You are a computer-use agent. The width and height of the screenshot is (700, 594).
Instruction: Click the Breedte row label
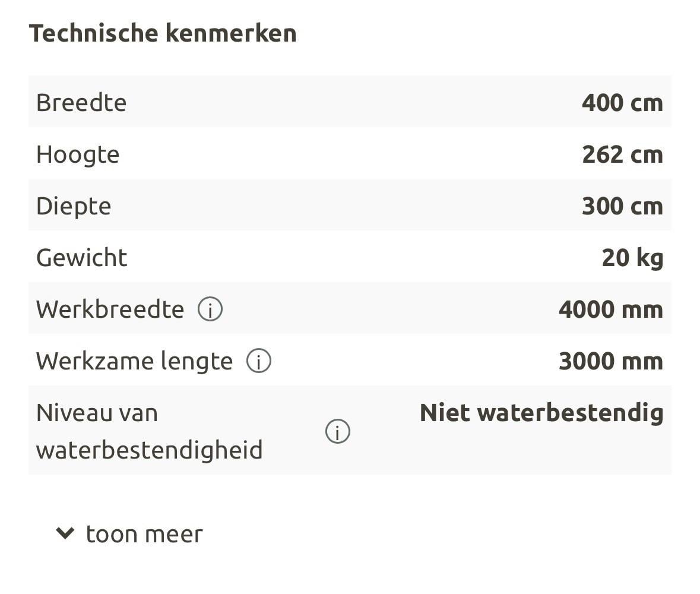tap(81, 103)
